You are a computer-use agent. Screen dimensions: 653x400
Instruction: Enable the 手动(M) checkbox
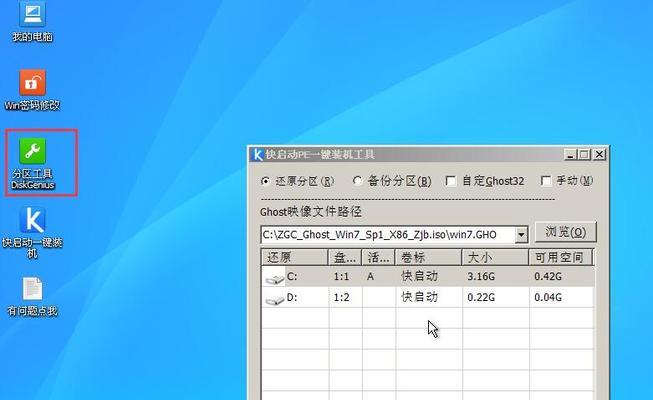pos(546,181)
